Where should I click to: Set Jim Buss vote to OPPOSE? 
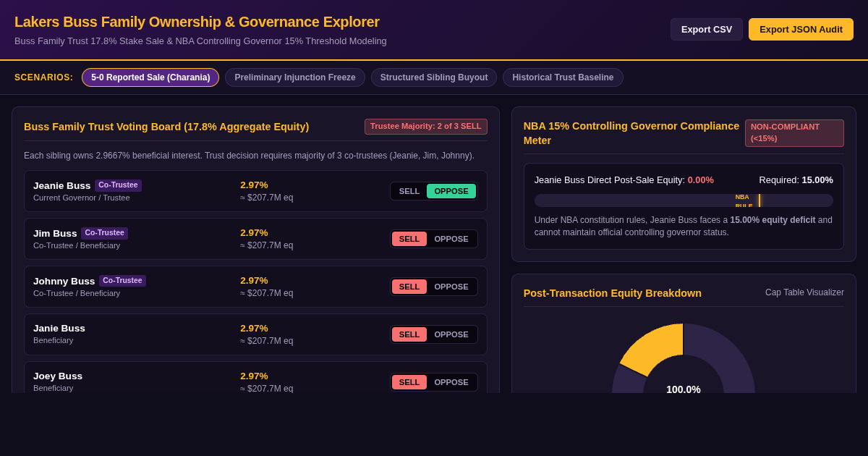[451, 239]
